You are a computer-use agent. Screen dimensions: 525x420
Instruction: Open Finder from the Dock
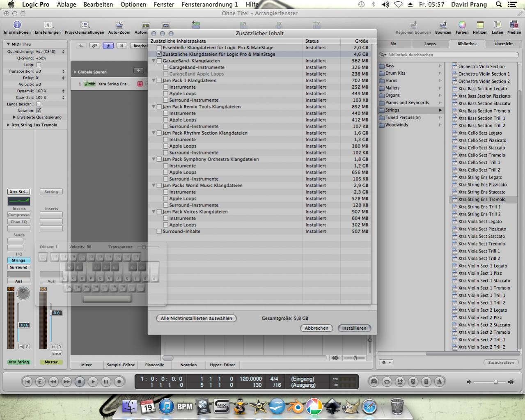click(x=130, y=406)
